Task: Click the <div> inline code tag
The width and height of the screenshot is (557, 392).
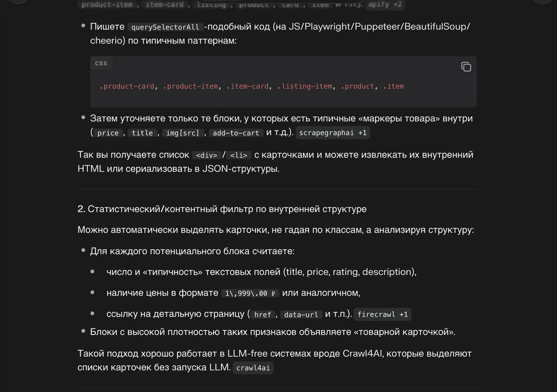Action: 206,155
